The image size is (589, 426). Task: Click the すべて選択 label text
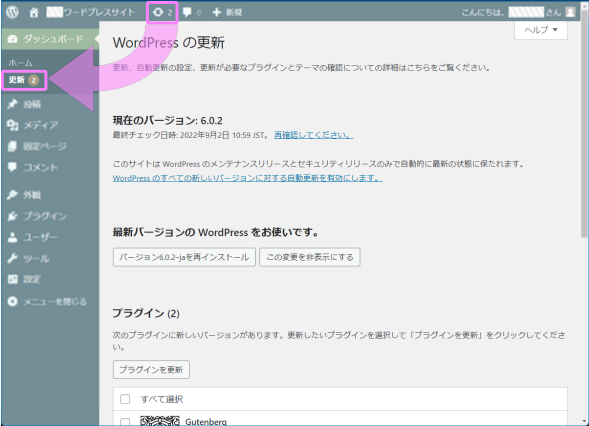click(162, 399)
